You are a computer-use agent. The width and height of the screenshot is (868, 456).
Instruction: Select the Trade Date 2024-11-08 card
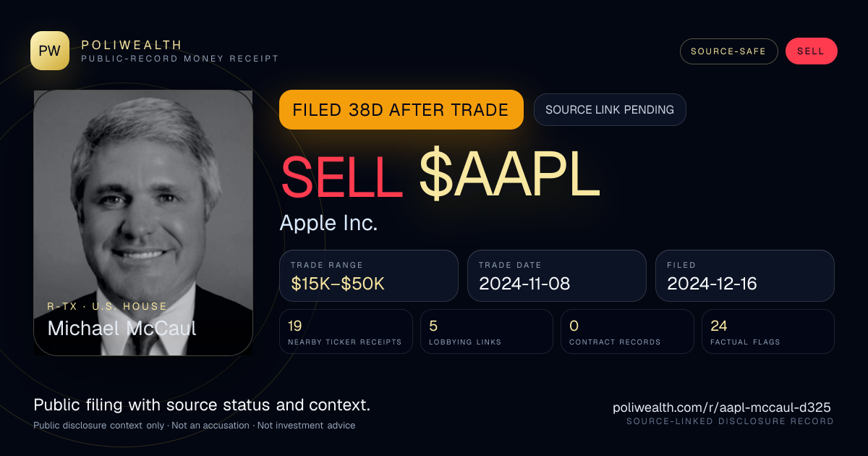(x=557, y=276)
